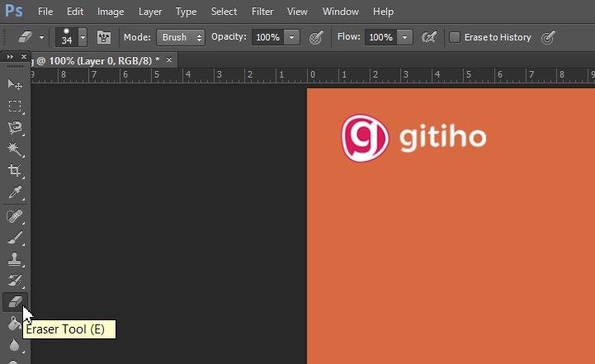Click the horizontal ruler

(313, 75)
